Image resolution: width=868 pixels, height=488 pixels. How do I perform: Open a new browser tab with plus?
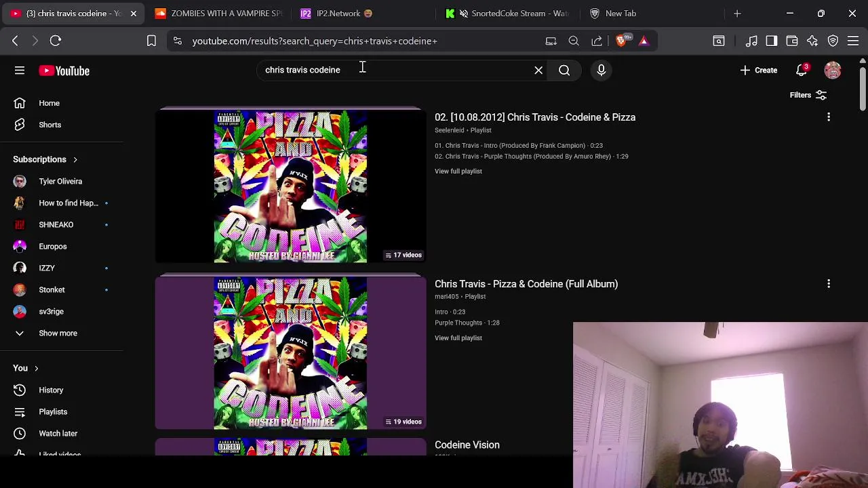coord(737,14)
